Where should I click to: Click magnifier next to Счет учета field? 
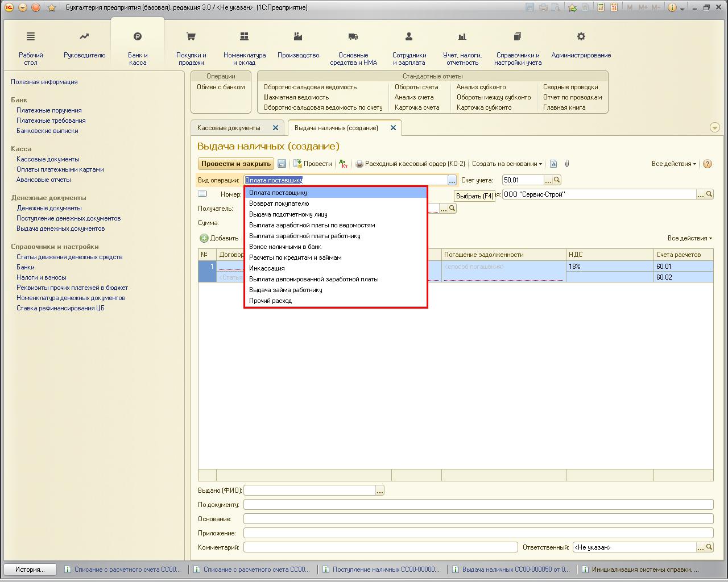[557, 180]
